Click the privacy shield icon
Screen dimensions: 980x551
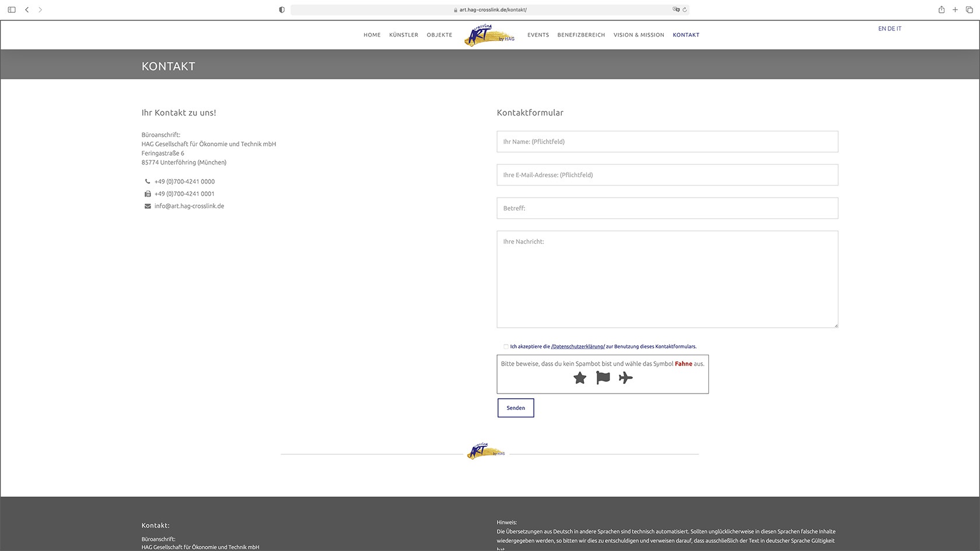coord(282,10)
